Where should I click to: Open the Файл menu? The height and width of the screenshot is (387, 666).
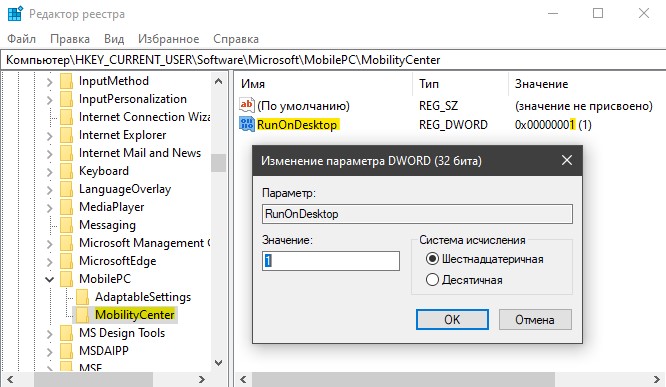pos(21,39)
